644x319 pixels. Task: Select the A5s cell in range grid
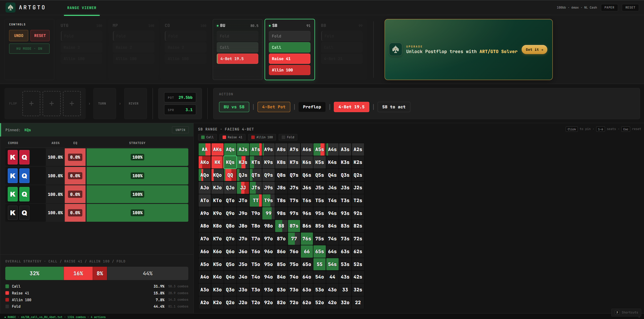tap(319, 150)
